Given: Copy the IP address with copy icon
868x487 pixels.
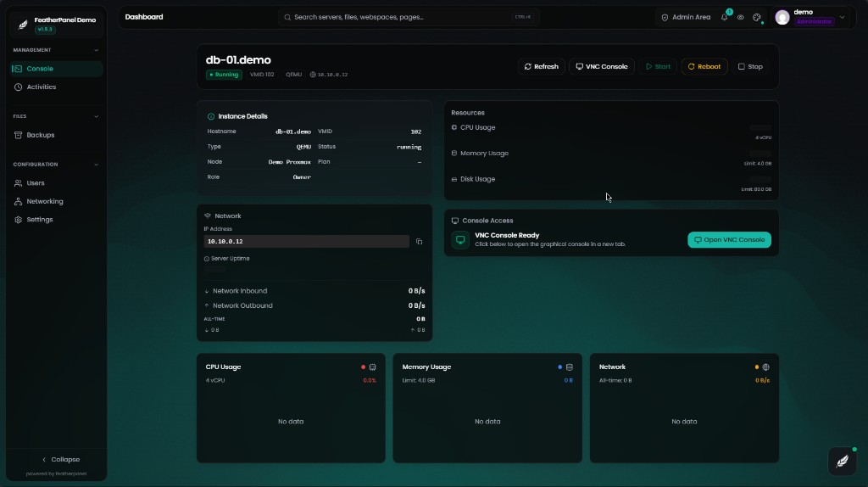Looking at the screenshot, I should 419,242.
